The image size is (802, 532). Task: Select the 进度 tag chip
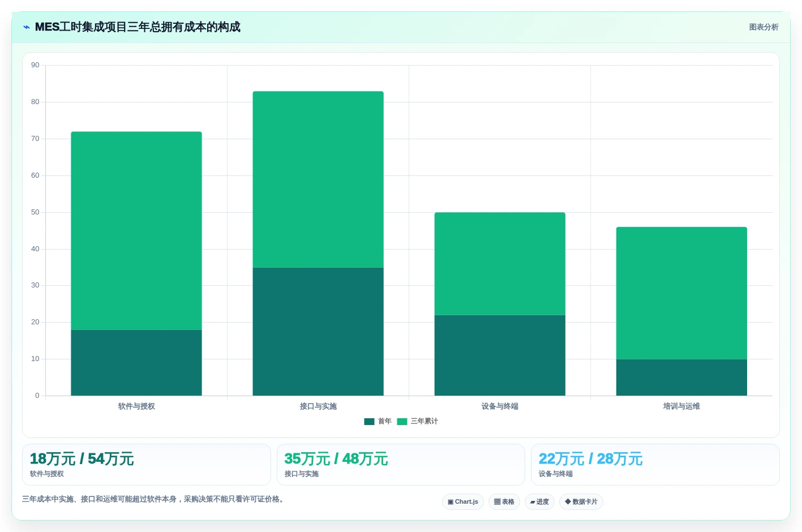[x=539, y=502]
